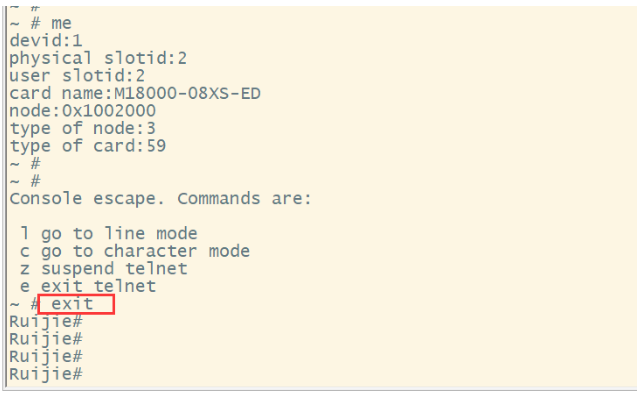The width and height of the screenshot is (641, 393).
Task: Click the 'user slotid:2' line
Action: coord(77,76)
